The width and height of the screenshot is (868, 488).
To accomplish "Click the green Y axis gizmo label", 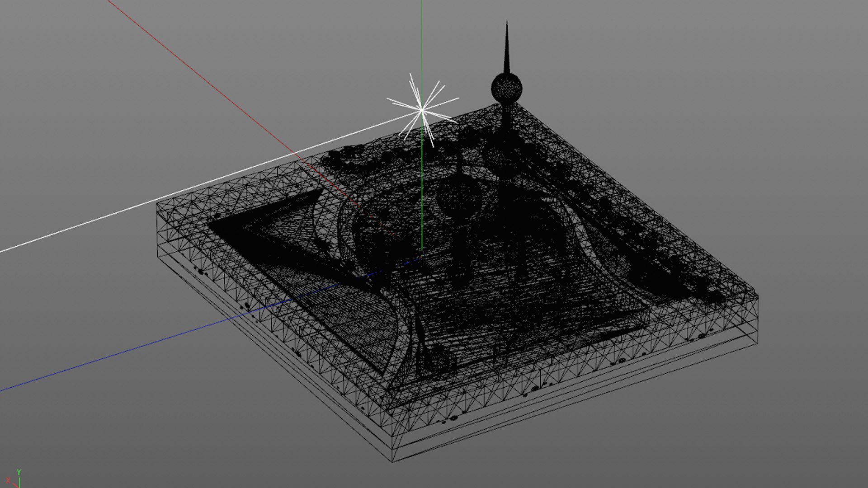I will (x=19, y=472).
